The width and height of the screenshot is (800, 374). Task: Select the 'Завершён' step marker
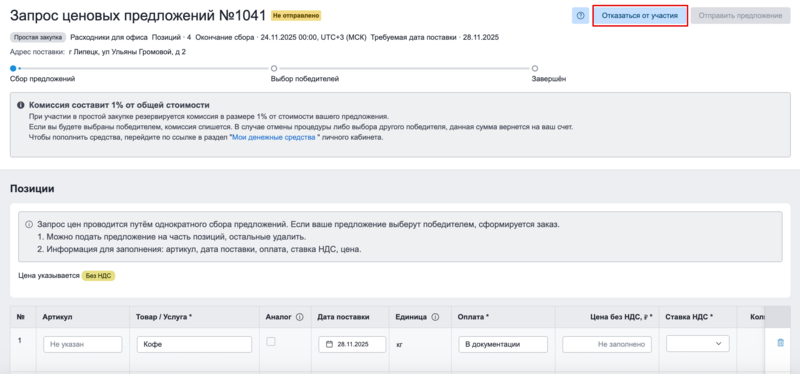pos(535,68)
